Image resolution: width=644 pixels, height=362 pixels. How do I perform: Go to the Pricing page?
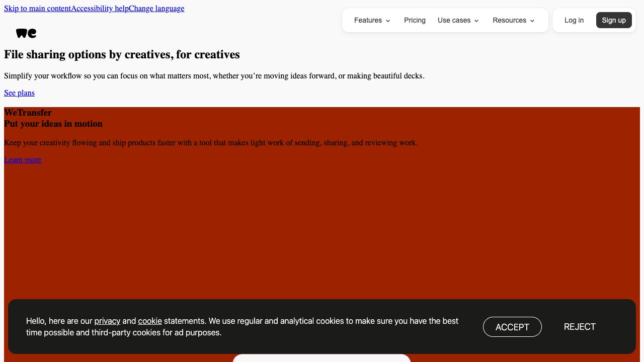point(415,20)
